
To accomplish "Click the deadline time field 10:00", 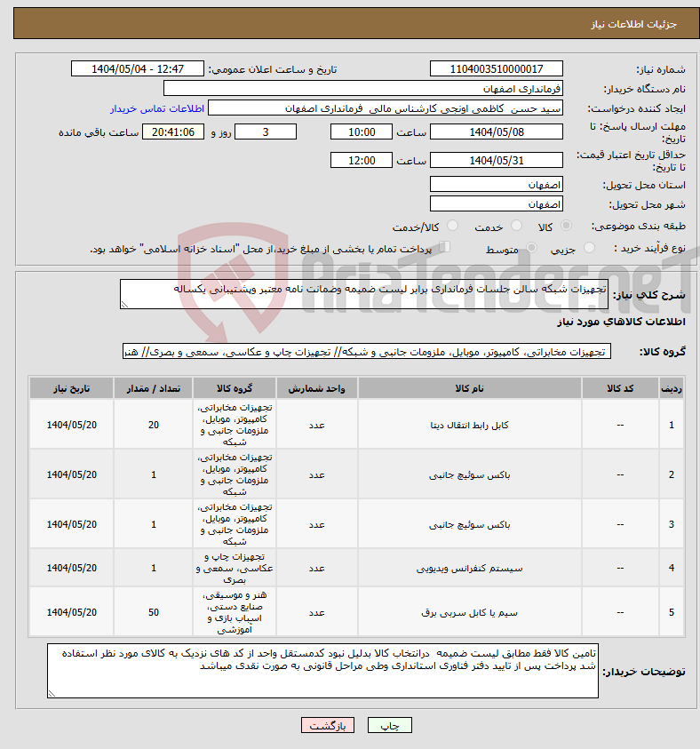I will 362,131.
